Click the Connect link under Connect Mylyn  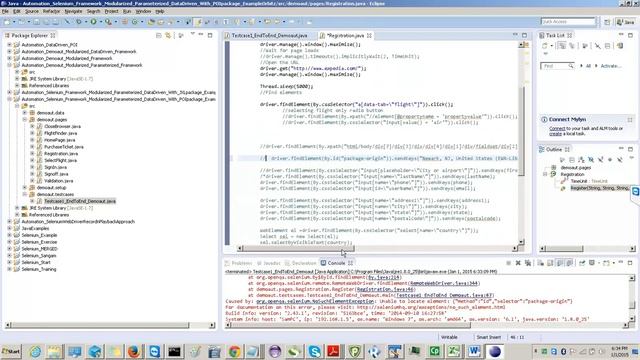click(x=557, y=129)
